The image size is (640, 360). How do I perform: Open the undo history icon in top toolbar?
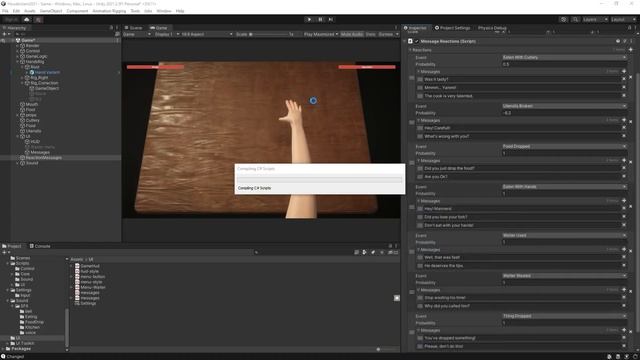tap(564, 19)
